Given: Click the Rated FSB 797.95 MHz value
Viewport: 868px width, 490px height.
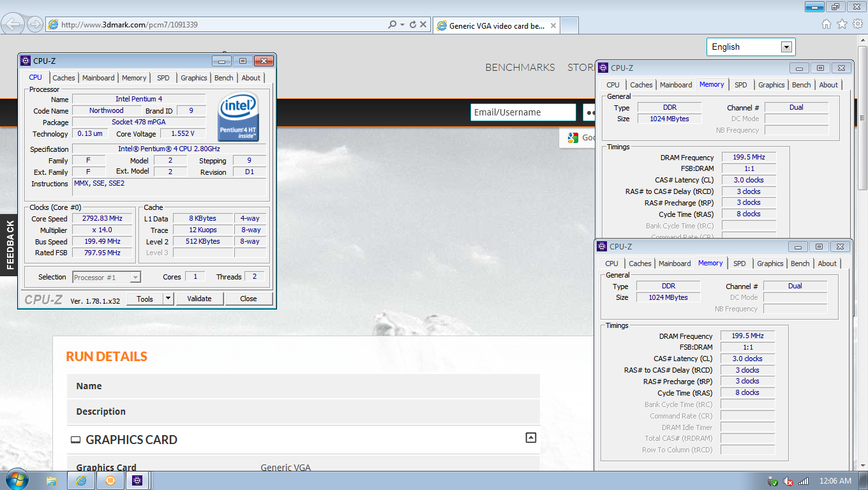Looking at the screenshot, I should point(102,253).
